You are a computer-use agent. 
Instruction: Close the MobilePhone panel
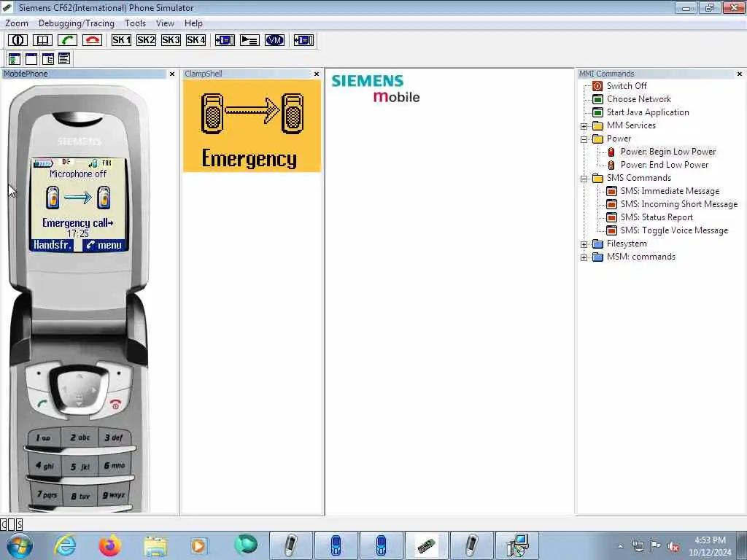tap(172, 74)
